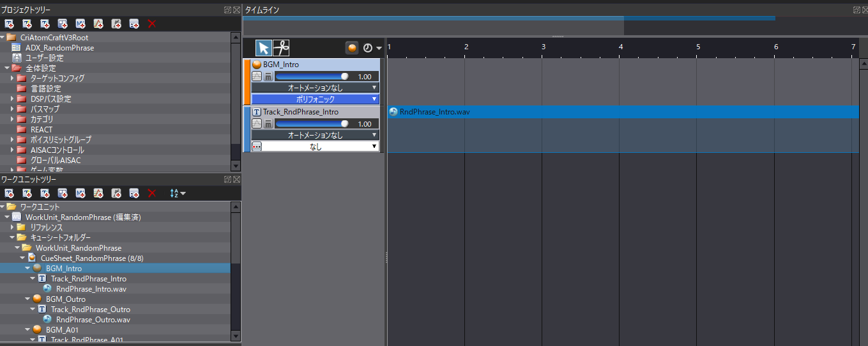Click the small m icon under Track_RndPhrase_Intro header

pyautogui.click(x=268, y=123)
